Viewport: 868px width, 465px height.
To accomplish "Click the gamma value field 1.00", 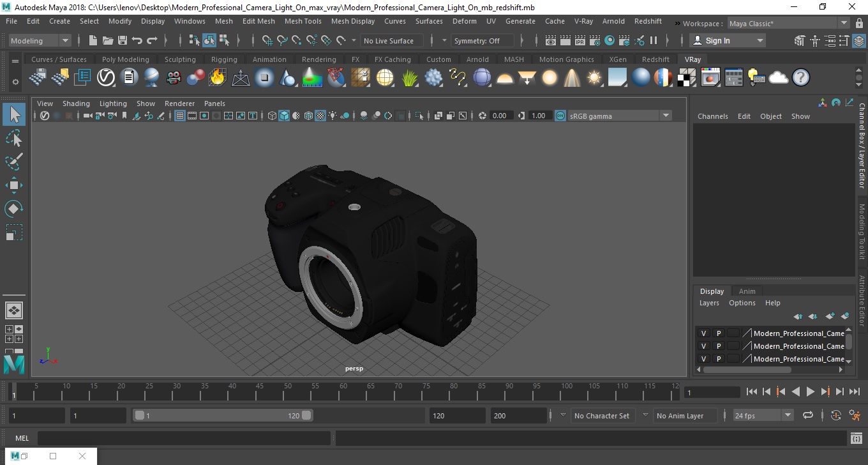I will pos(539,116).
